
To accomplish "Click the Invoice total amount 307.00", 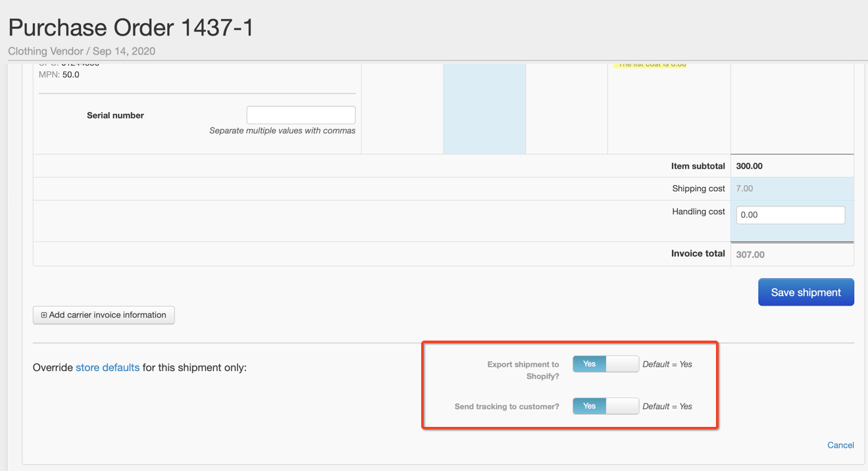I will tap(751, 254).
